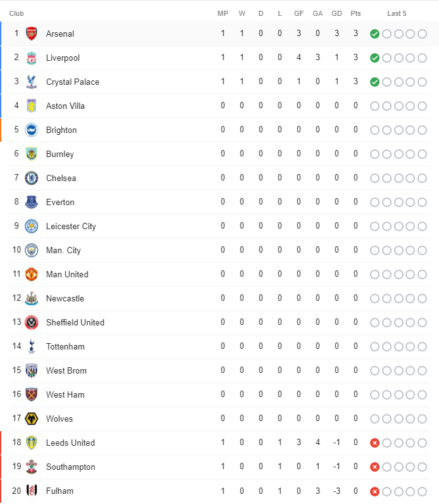Click the Arsenal club crest
This screenshot has width=439, height=504.
coord(32,34)
